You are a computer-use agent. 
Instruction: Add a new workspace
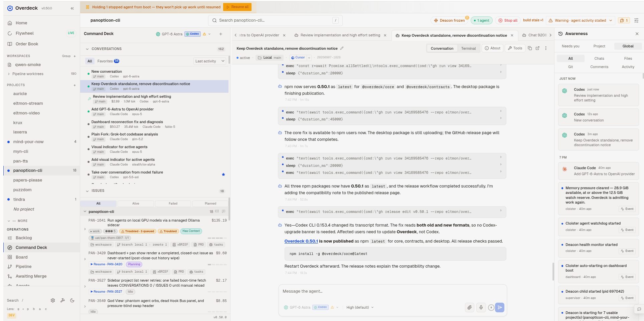(x=74, y=56)
